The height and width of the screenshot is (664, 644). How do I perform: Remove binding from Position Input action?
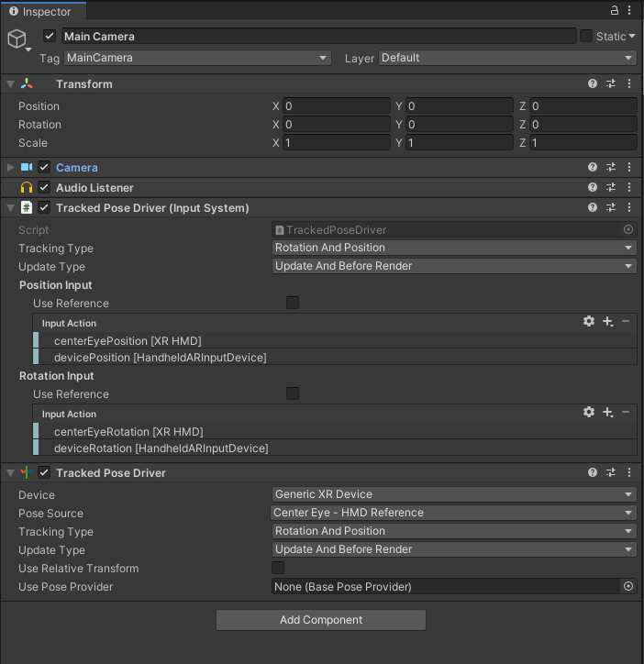click(x=626, y=322)
